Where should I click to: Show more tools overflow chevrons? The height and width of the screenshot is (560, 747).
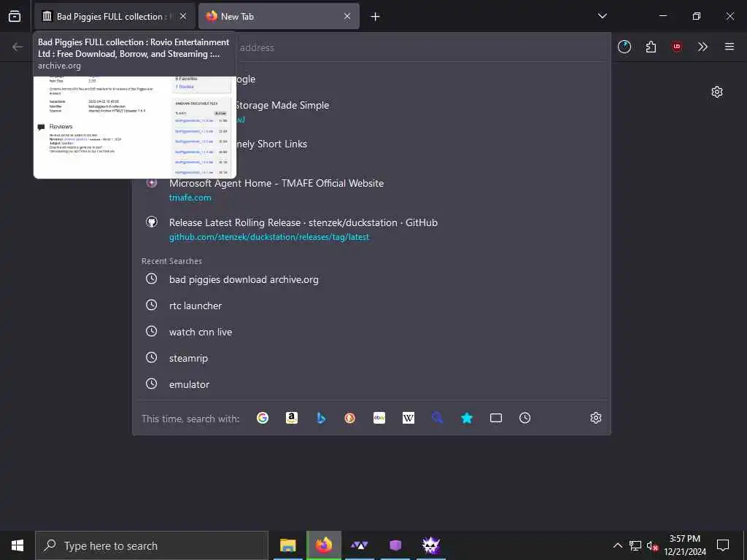703,47
